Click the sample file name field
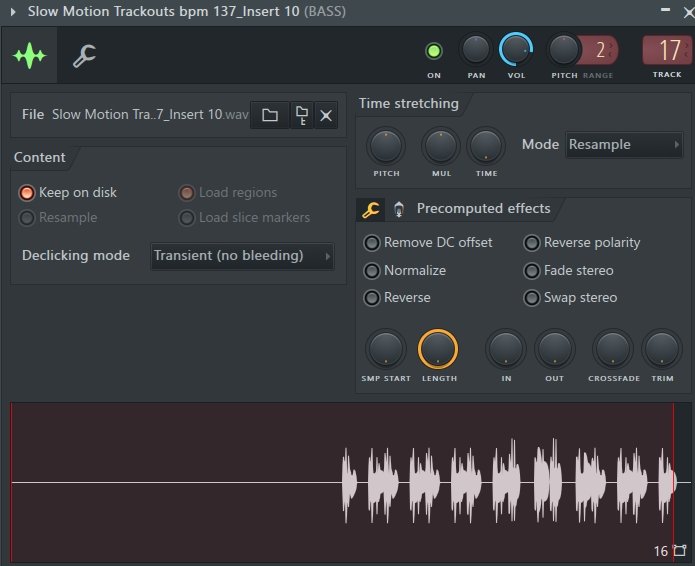695x566 pixels. pyautogui.click(x=150, y=115)
